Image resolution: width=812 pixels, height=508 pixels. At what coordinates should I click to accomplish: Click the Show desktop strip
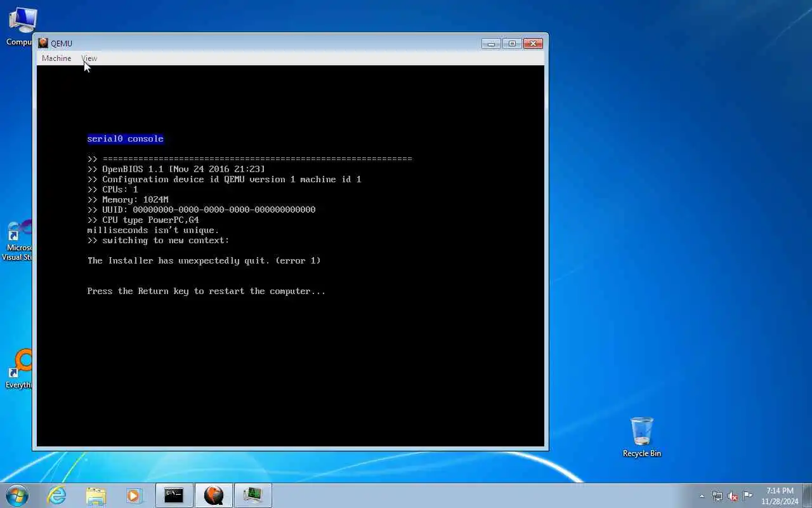pyautogui.click(x=808, y=495)
